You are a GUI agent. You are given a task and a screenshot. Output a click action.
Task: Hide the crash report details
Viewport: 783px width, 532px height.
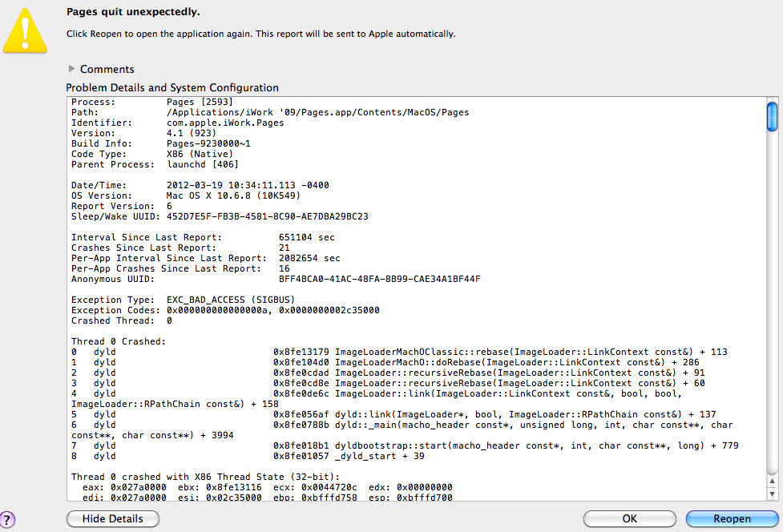point(113,518)
